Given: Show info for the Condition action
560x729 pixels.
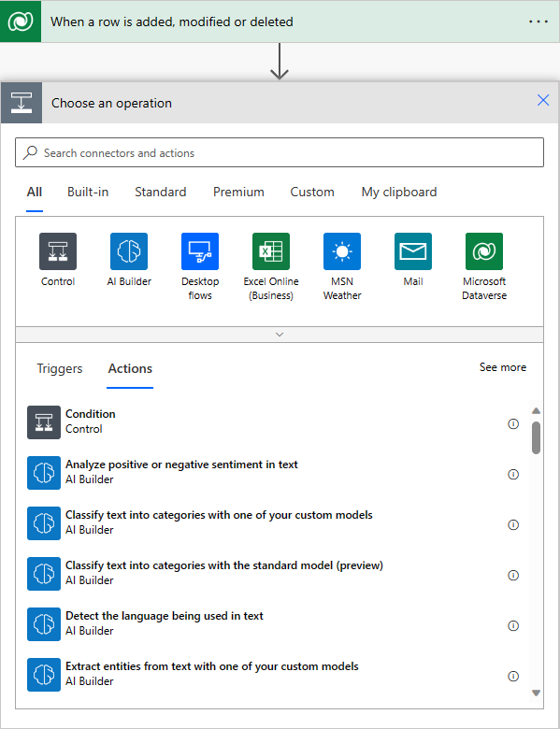Looking at the screenshot, I should coord(513,424).
